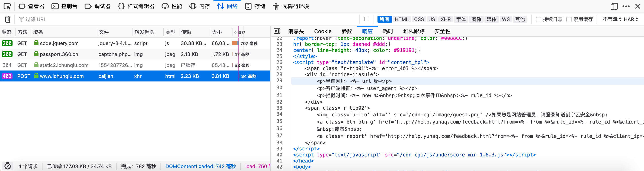Filter requests by HTML

point(401,19)
